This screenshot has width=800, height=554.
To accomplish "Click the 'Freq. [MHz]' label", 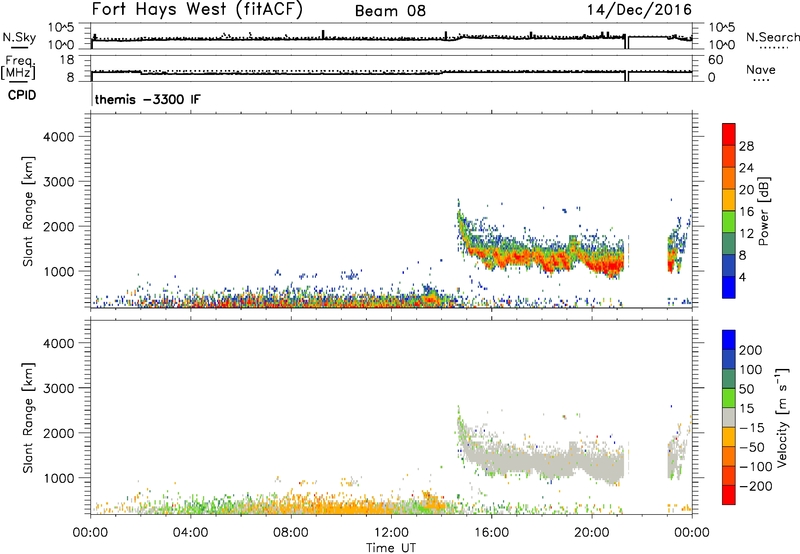I will (x=19, y=67).
